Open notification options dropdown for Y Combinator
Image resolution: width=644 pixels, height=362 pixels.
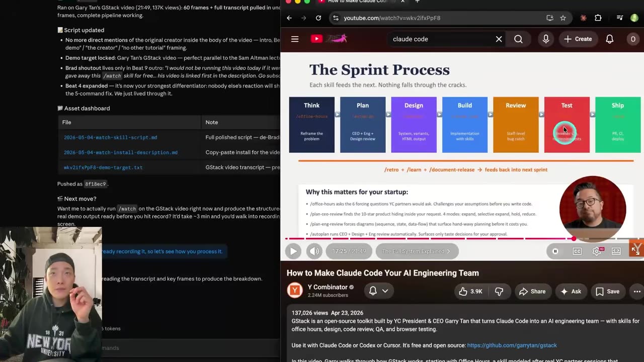coord(378,291)
